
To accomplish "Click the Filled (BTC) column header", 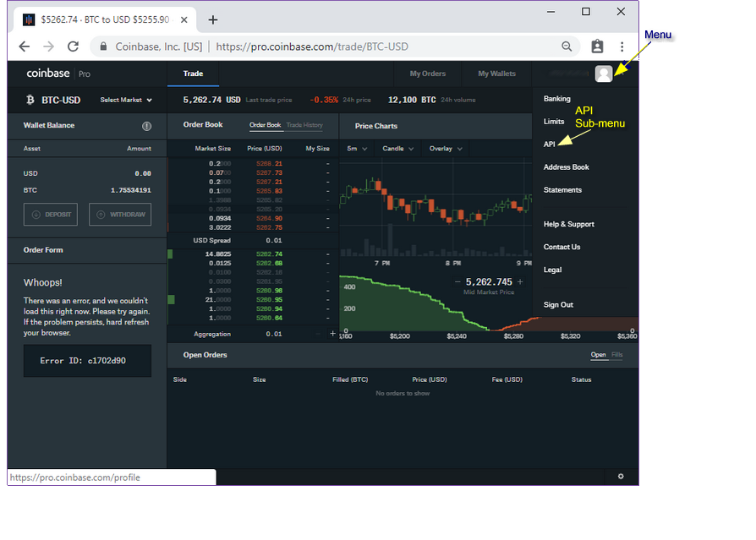I will 350,379.
